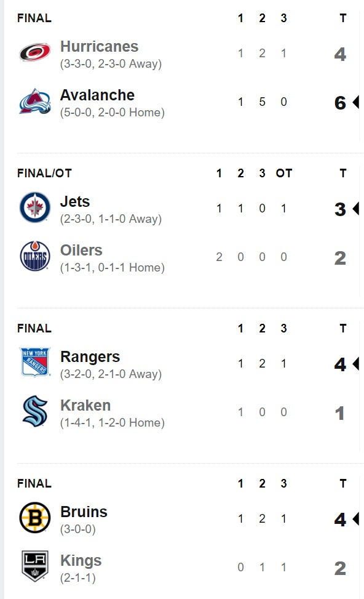Select the Bruins team name
Image resolution: width=364 pixels, height=599 pixels.
(x=84, y=512)
